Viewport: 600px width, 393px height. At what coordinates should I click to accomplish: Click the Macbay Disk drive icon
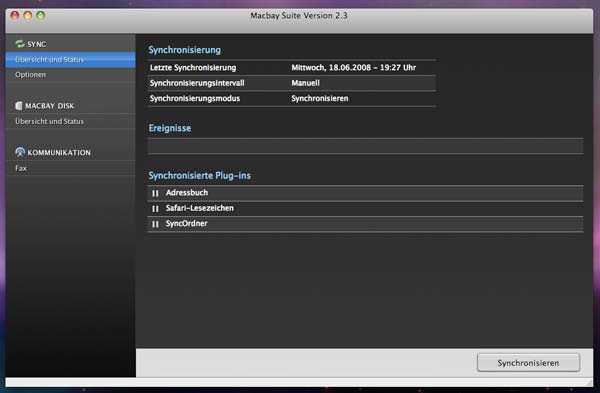click(x=19, y=106)
